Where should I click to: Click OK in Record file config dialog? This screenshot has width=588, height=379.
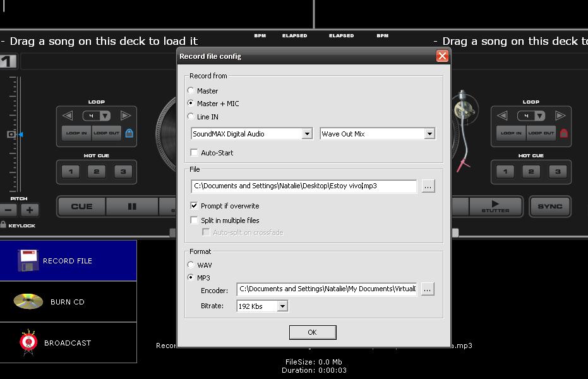(313, 332)
